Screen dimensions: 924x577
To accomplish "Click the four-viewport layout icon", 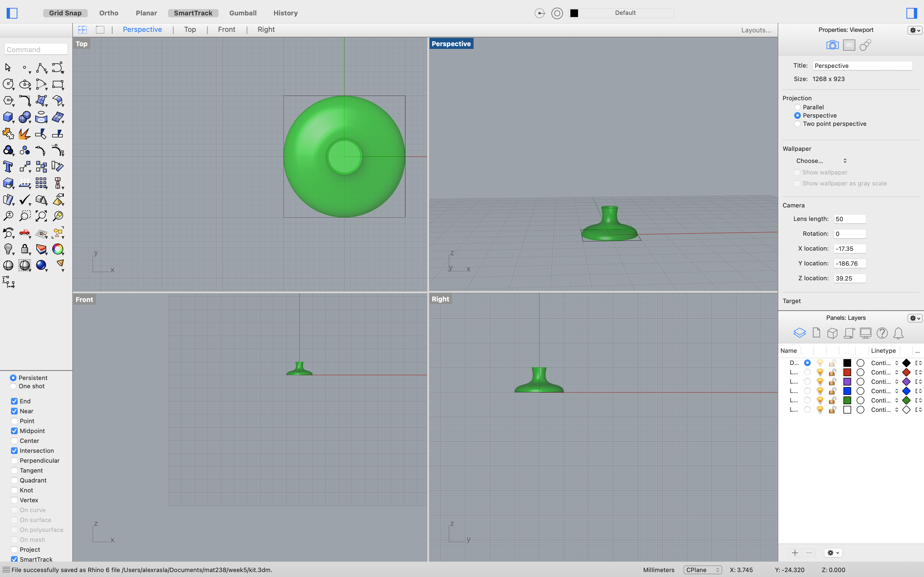I will click(82, 30).
